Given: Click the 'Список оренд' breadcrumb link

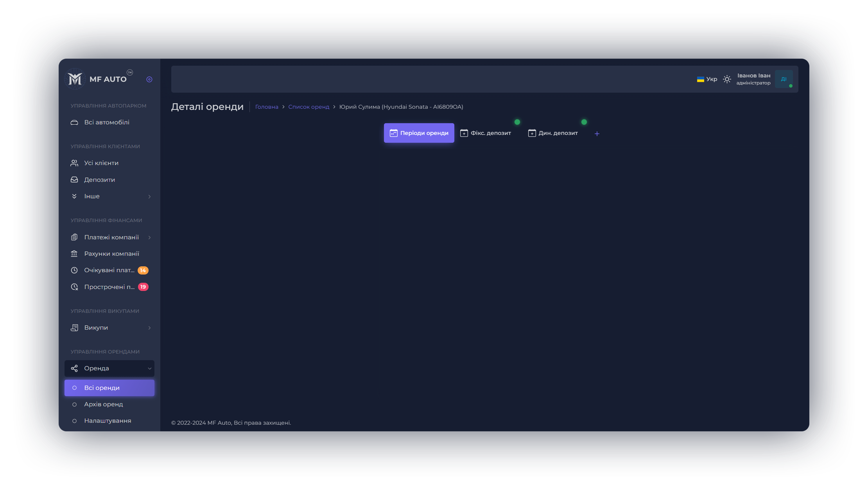Looking at the screenshot, I should [309, 107].
